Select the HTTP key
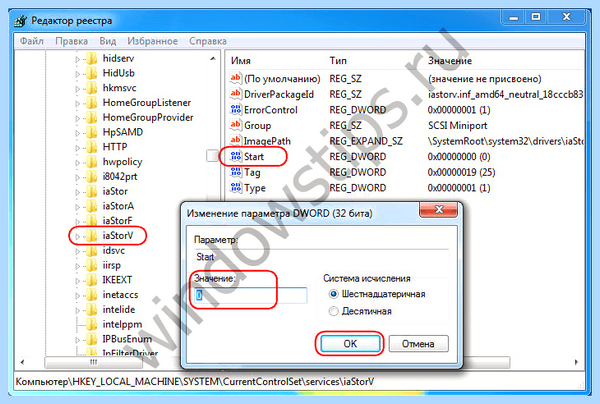The height and width of the screenshot is (404, 600). point(115,147)
